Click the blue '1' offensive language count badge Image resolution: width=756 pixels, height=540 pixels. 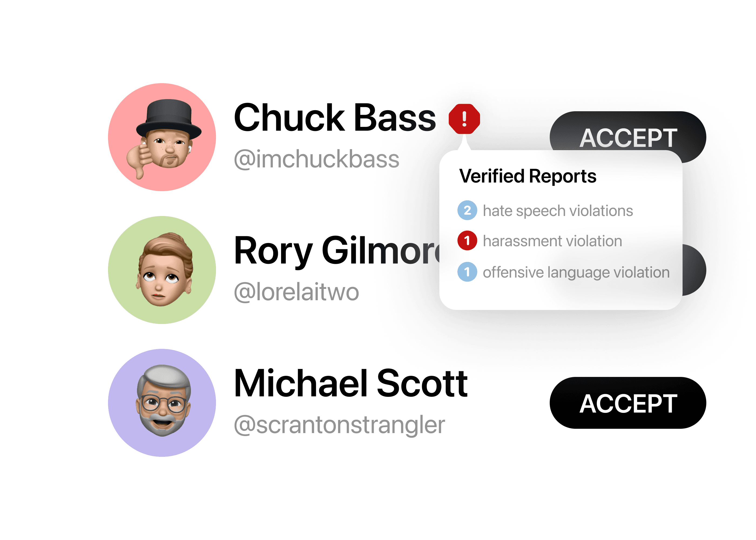pos(467,272)
